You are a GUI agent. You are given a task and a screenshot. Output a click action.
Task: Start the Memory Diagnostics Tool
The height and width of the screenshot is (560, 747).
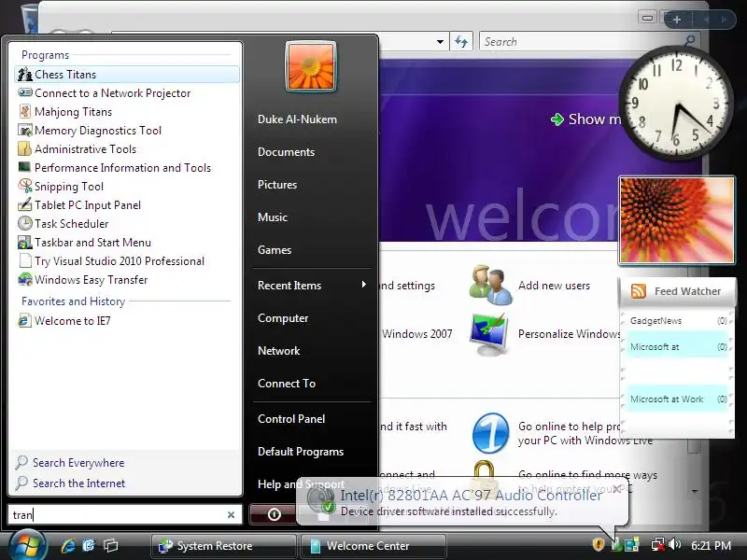coord(127,130)
